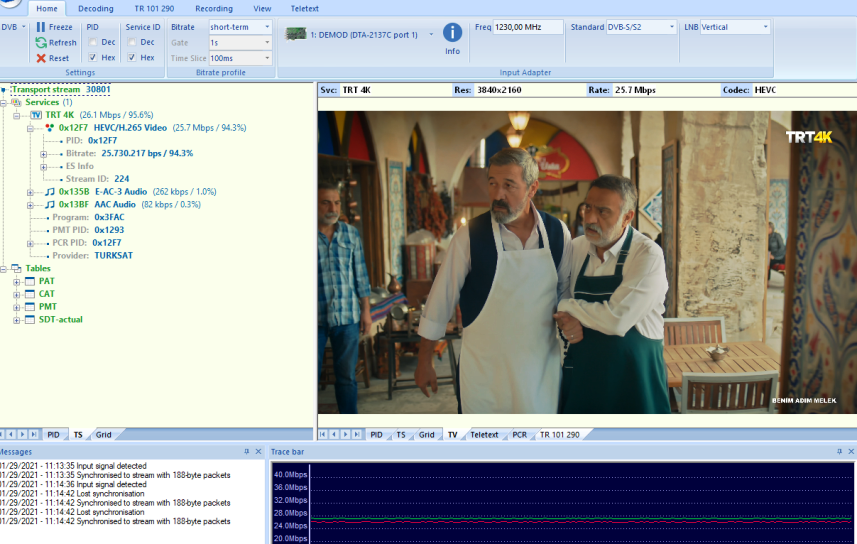Enable PID Dec checkbox
Image resolution: width=857 pixels, height=544 pixels.
(x=93, y=42)
